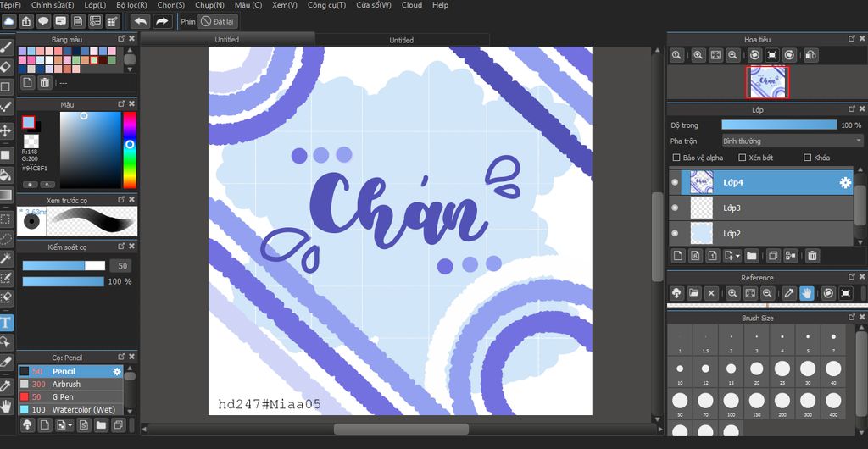868x449 pixels.
Task: Delete color with trash icon in Bảng màu
Action: [45, 82]
